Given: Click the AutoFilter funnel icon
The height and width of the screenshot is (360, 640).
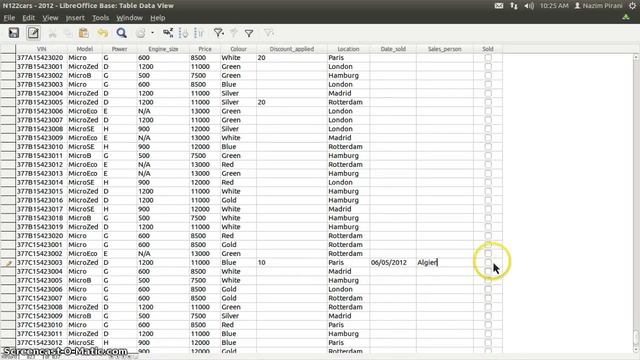Looking at the screenshot, I should (x=218, y=33).
